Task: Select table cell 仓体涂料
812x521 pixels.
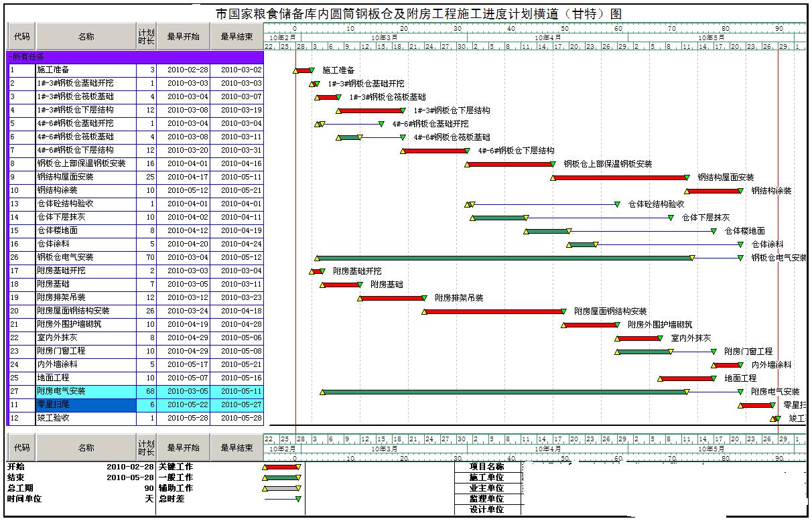Action: pyautogui.click(x=86, y=244)
